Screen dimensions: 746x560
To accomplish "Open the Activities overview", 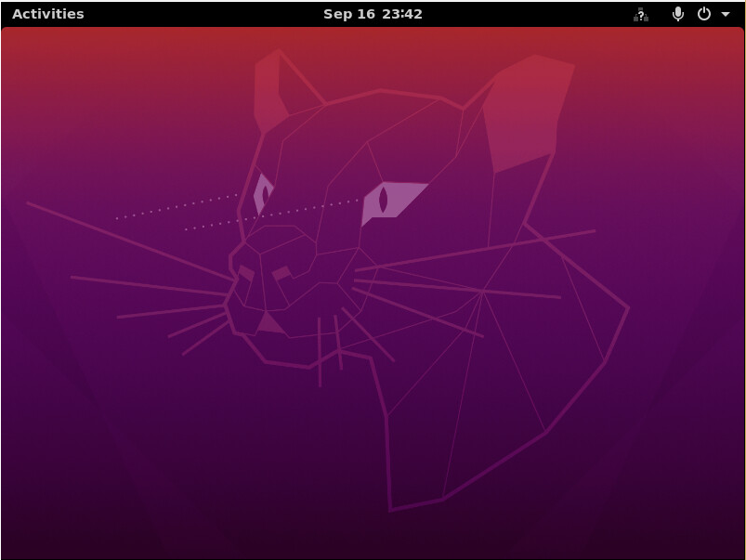I will [48, 14].
